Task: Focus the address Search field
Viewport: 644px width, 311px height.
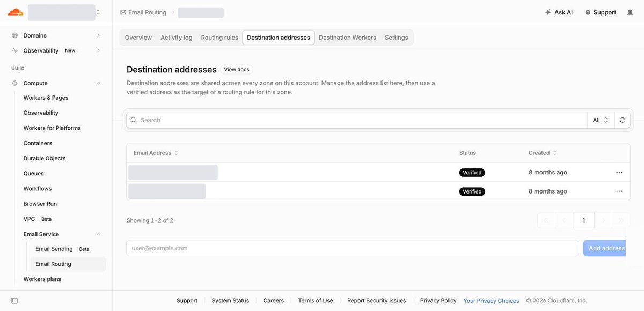Action: click(357, 120)
